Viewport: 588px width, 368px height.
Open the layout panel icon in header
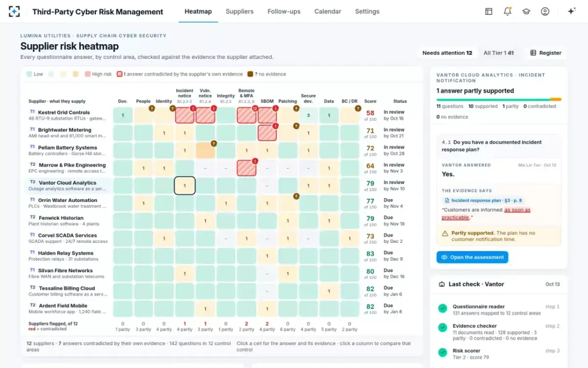(489, 11)
